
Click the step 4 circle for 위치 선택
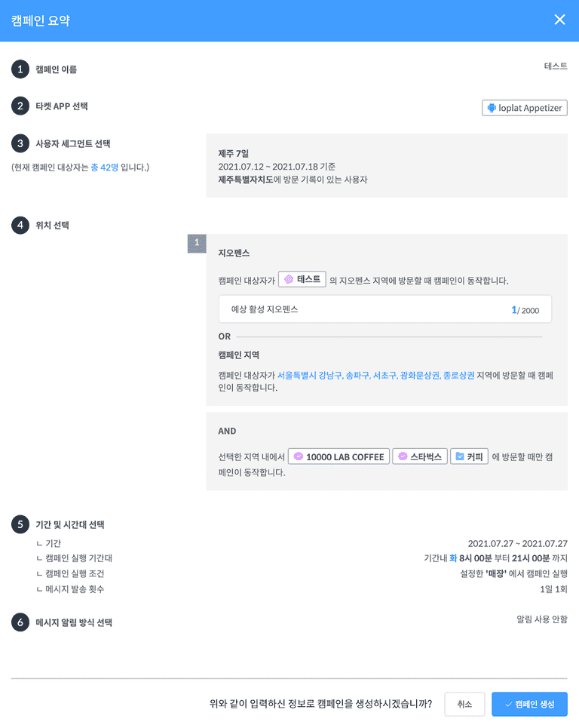point(20,225)
